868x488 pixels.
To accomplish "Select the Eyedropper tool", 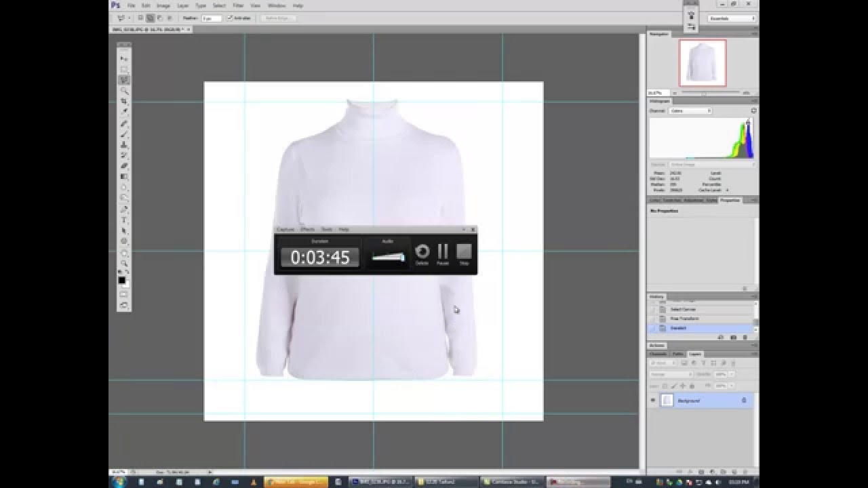I will point(124,113).
